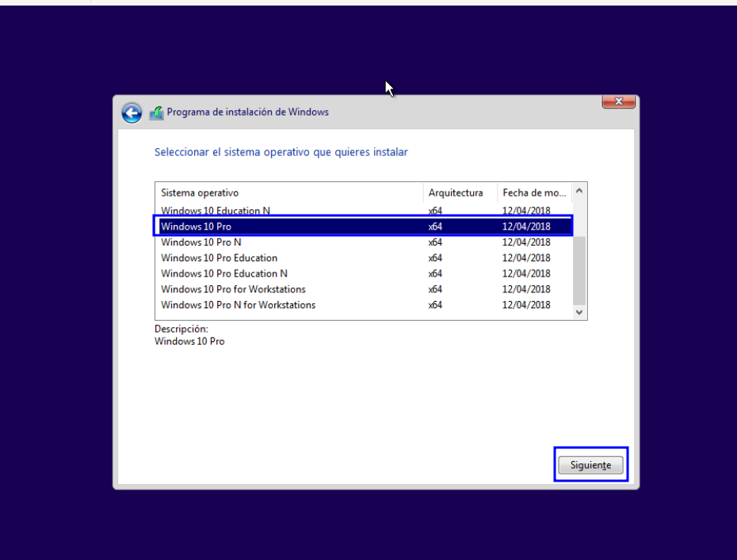This screenshot has width=737, height=560.
Task: Click the Windows setup program icon
Action: tap(156, 112)
